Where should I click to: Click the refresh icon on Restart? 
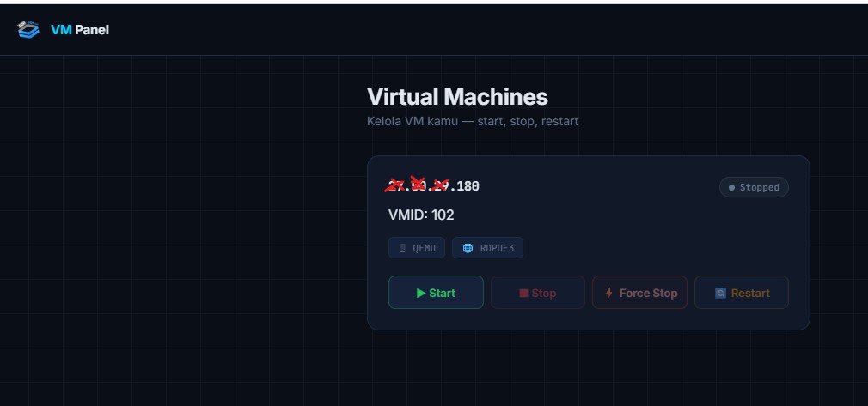720,294
